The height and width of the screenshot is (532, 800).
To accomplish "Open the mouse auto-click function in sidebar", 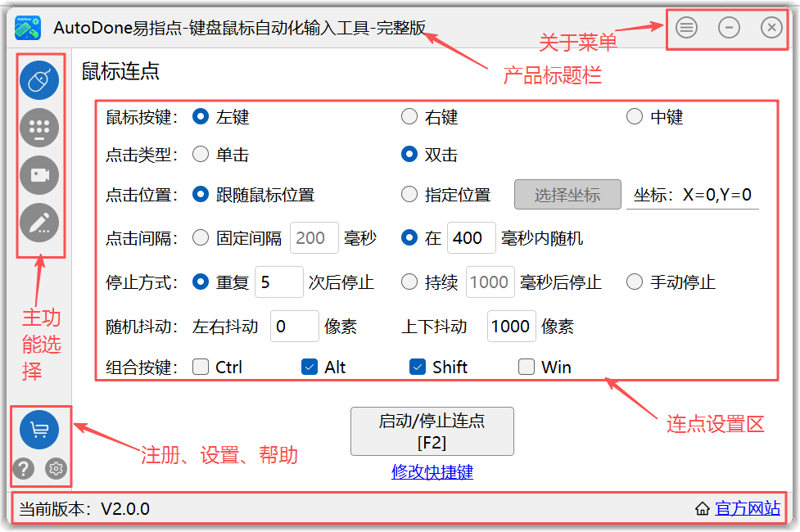I will [39, 80].
